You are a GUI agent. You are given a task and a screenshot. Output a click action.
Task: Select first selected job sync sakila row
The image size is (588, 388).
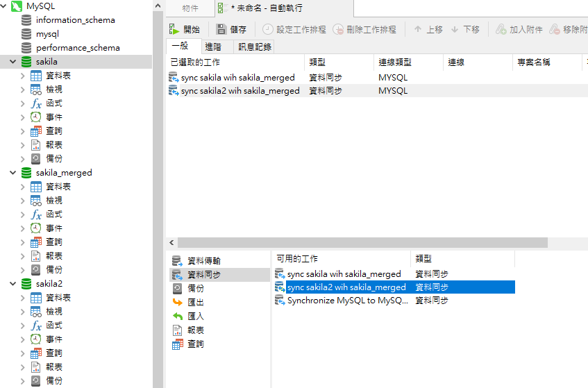point(237,78)
